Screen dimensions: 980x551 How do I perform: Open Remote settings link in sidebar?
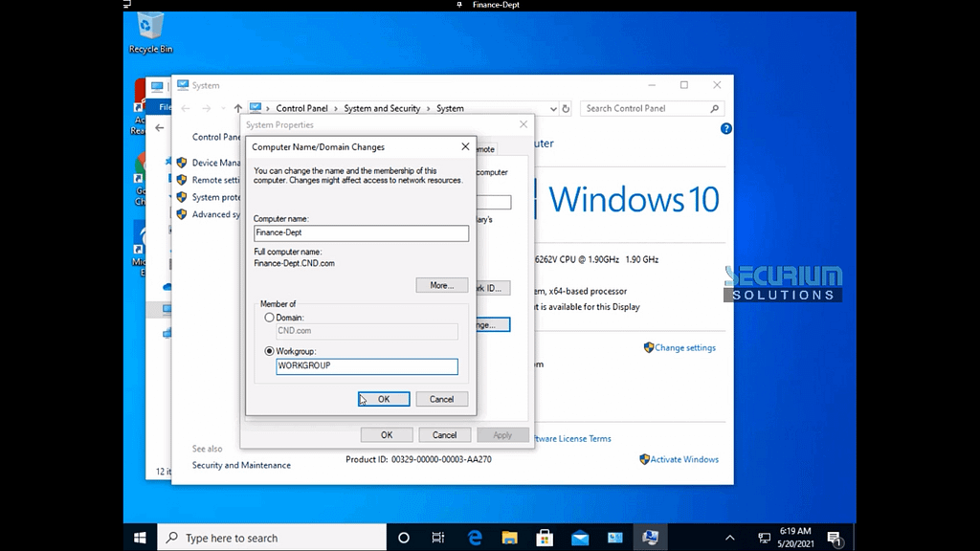[215, 180]
